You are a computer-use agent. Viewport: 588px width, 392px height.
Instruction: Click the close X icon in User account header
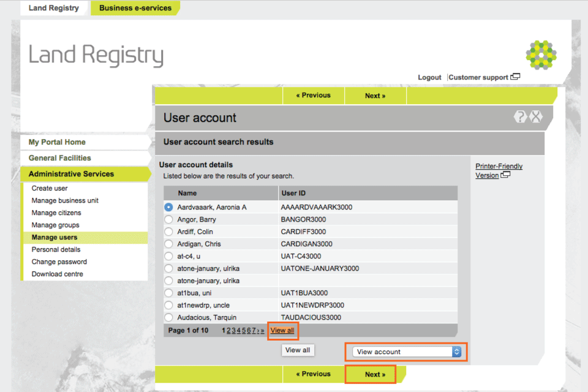coord(536,117)
